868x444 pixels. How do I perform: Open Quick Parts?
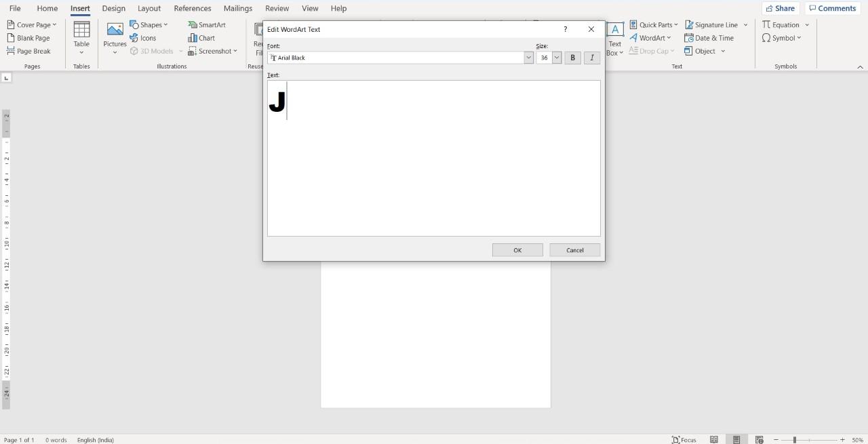point(654,24)
